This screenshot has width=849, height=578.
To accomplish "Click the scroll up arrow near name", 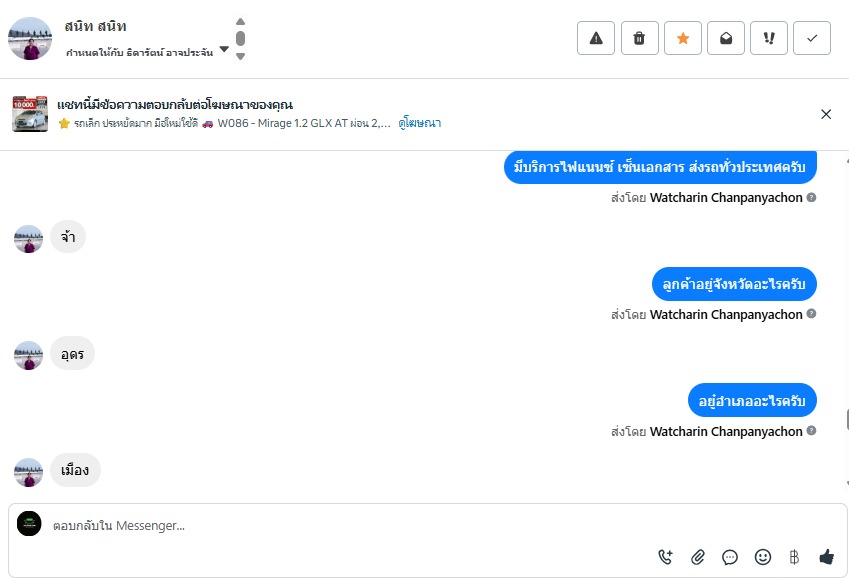I will pyautogui.click(x=240, y=22).
